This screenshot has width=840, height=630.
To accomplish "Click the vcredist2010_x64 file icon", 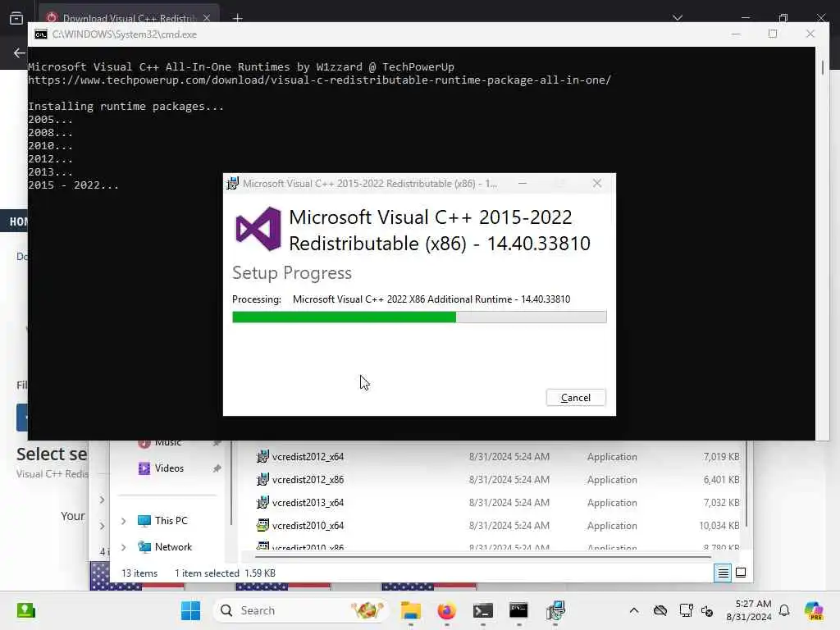I will (x=262, y=526).
